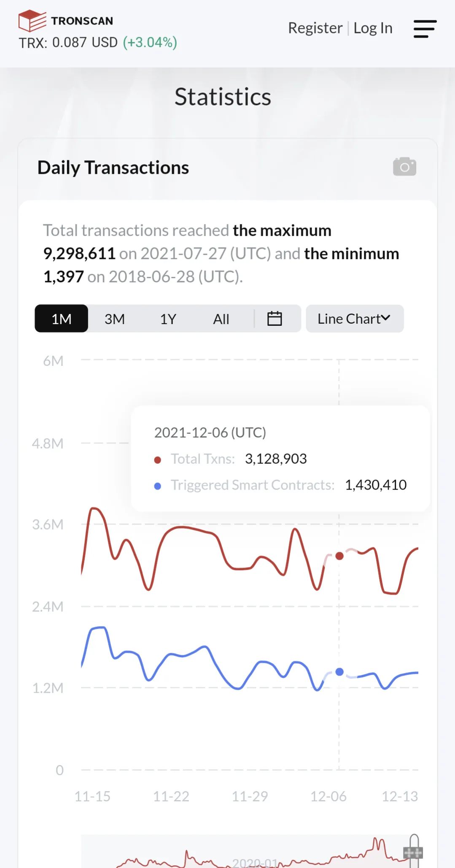Image resolution: width=455 pixels, height=868 pixels.
Task: Select the 1Y range tab
Action: pos(168,319)
